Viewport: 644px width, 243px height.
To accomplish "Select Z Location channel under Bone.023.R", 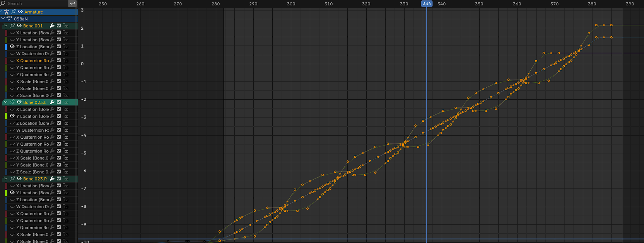I will point(33,200).
